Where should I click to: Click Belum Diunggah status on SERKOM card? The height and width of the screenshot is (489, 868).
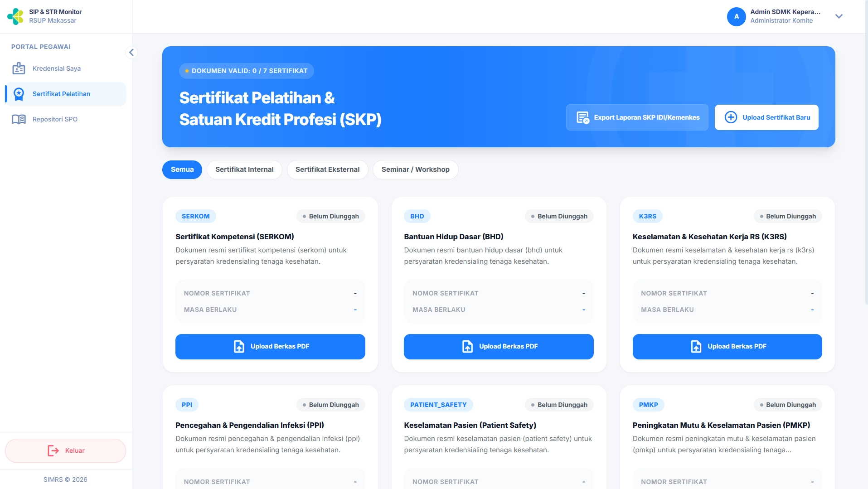pos(330,216)
